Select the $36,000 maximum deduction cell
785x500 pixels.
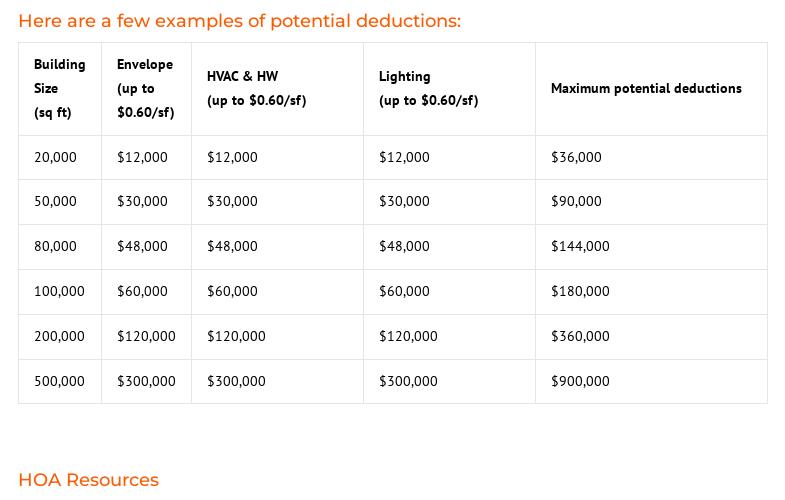point(651,157)
